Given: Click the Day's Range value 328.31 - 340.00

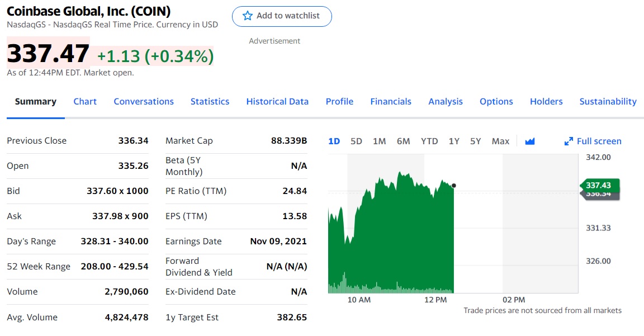Looking at the screenshot, I should coord(115,241).
